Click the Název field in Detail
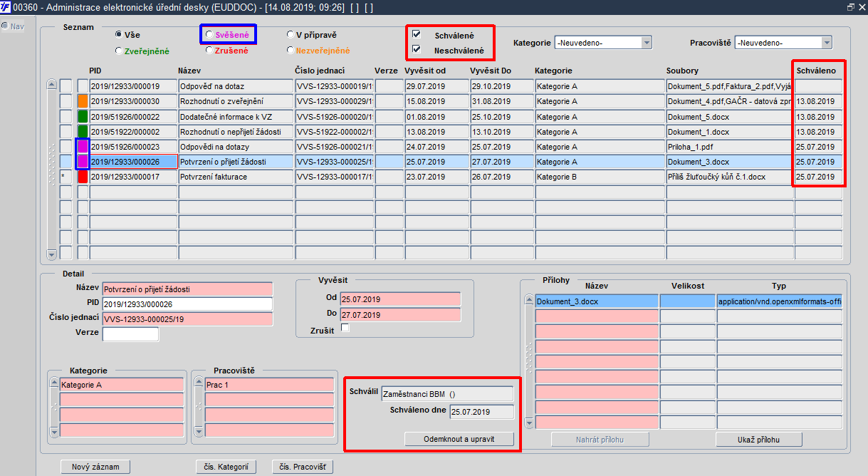 pos(188,289)
